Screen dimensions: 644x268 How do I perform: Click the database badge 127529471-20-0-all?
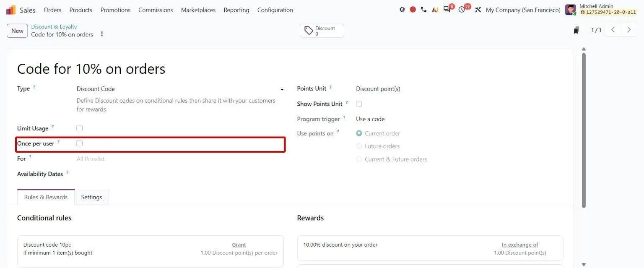pos(608,13)
